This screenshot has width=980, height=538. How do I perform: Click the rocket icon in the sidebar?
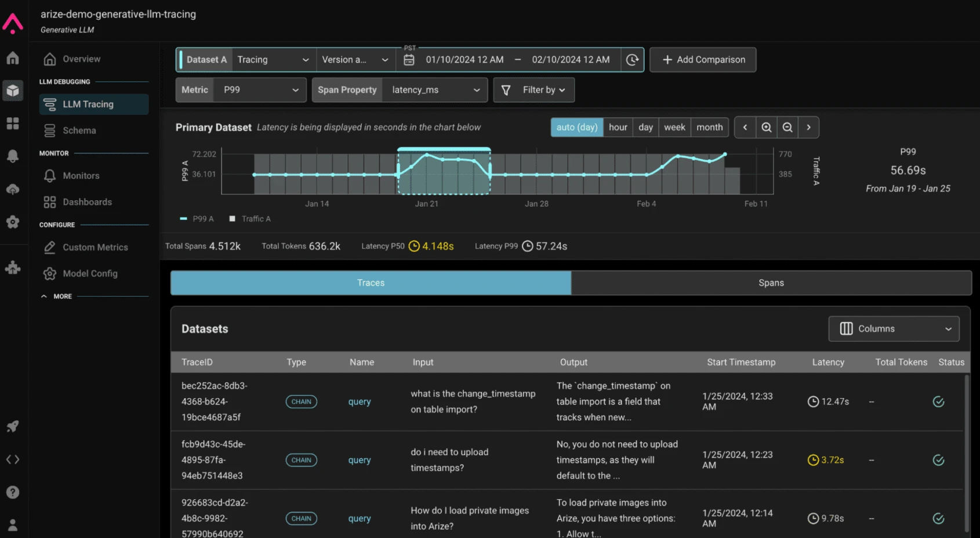click(13, 426)
